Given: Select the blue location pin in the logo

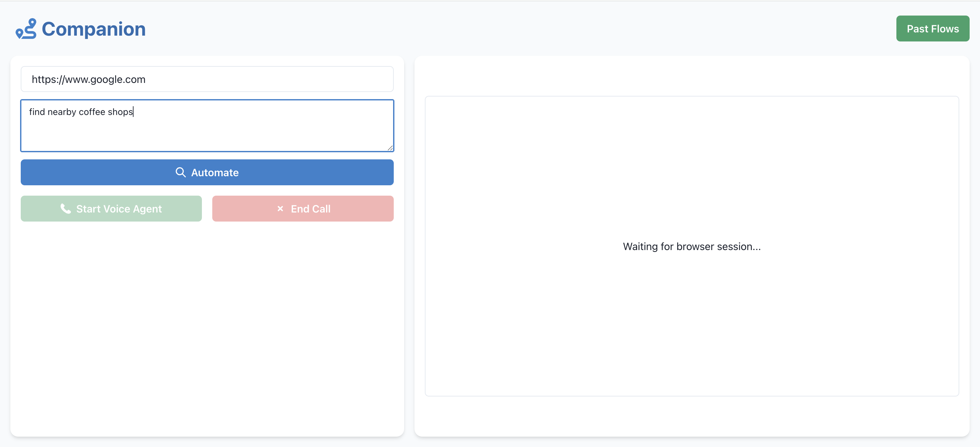Looking at the screenshot, I should pyautogui.click(x=19, y=33).
